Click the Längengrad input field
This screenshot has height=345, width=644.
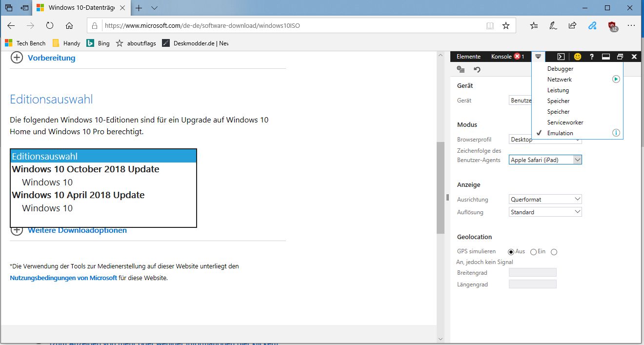coord(532,284)
